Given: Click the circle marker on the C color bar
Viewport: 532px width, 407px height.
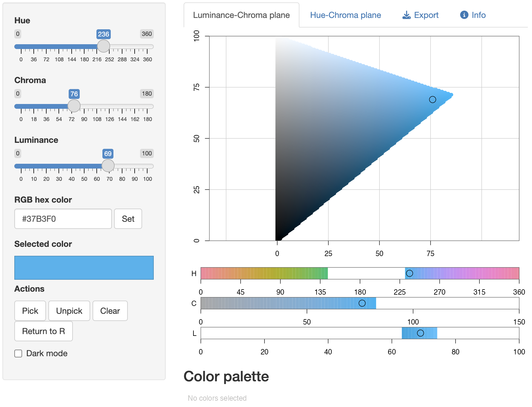Looking at the screenshot, I should (x=362, y=303).
